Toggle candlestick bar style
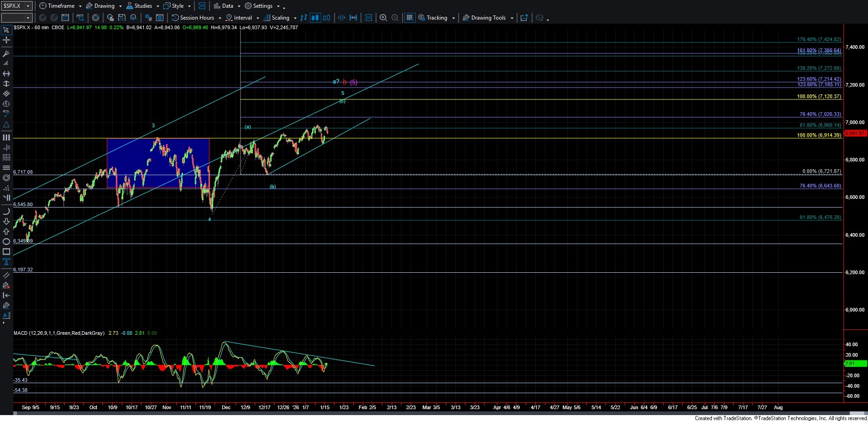This screenshot has width=868, height=421. click(315, 18)
